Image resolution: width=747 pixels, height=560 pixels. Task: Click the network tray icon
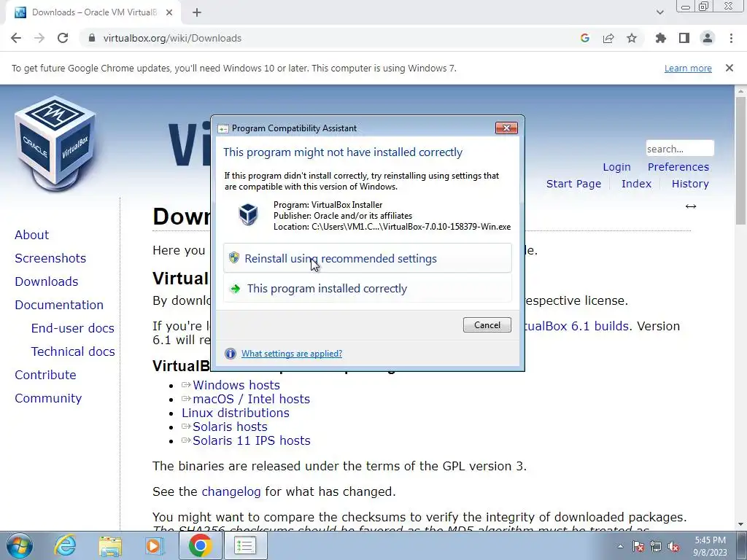[656, 546]
